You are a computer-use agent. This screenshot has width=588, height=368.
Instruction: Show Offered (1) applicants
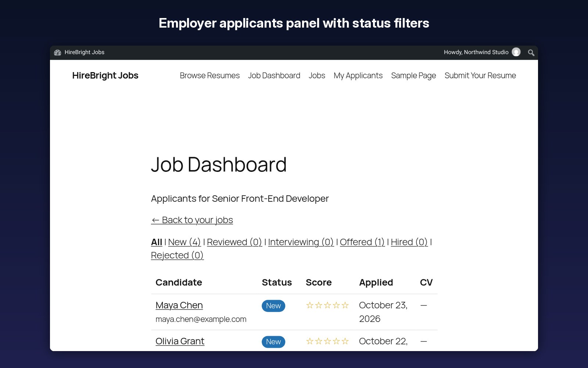[362, 242]
